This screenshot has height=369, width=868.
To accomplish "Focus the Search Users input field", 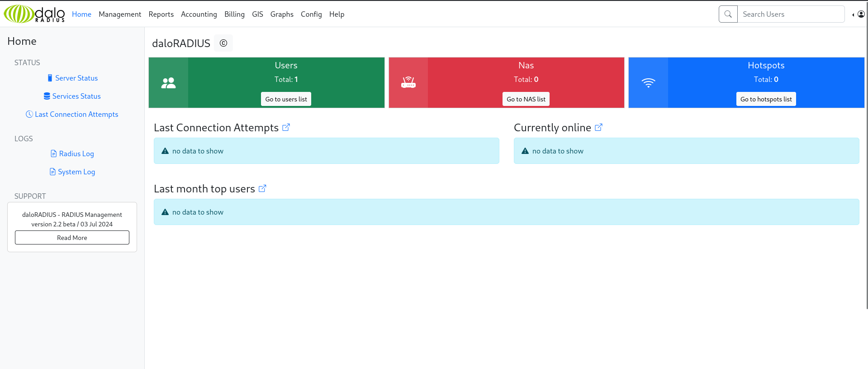I will pyautogui.click(x=791, y=14).
